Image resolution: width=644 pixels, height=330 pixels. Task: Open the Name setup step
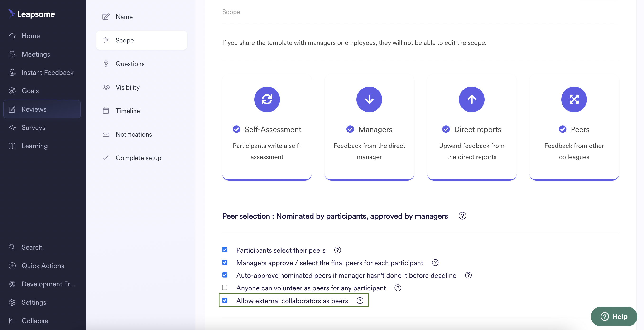click(x=141, y=17)
